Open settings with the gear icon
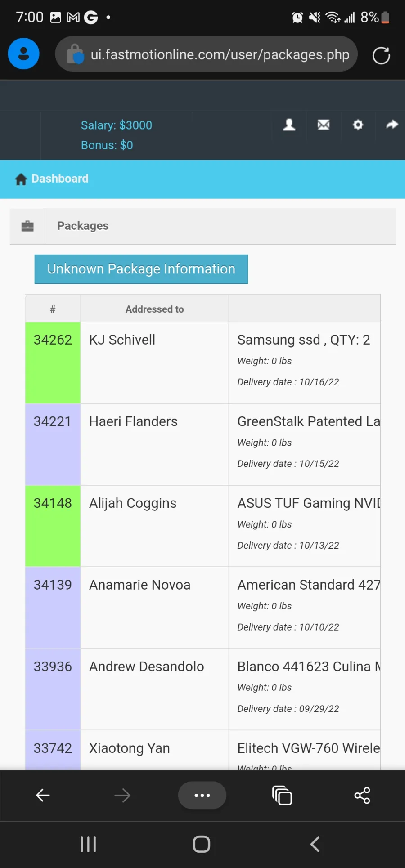 click(x=358, y=125)
